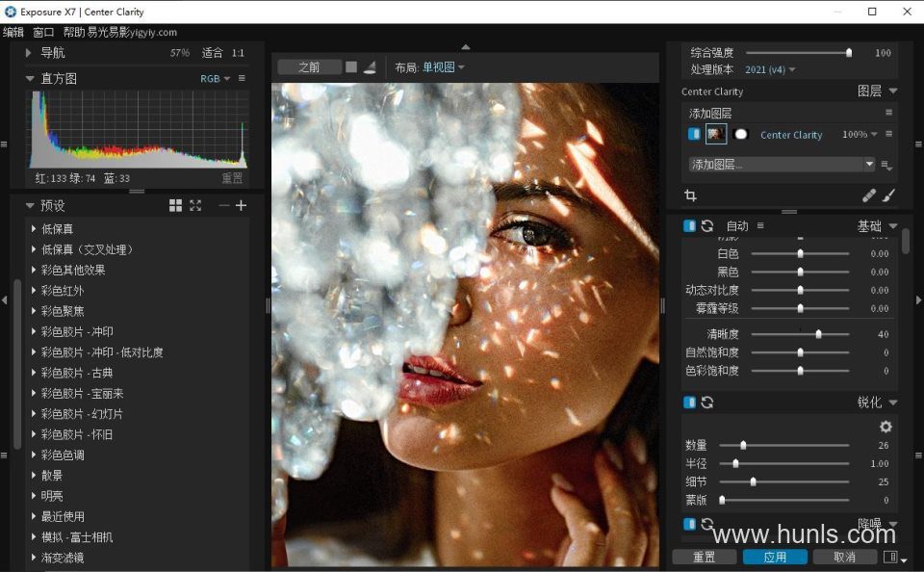Image resolution: width=924 pixels, height=572 pixels.
Task: Expand the 彩色聚焦 preset category
Action: pyautogui.click(x=34, y=311)
